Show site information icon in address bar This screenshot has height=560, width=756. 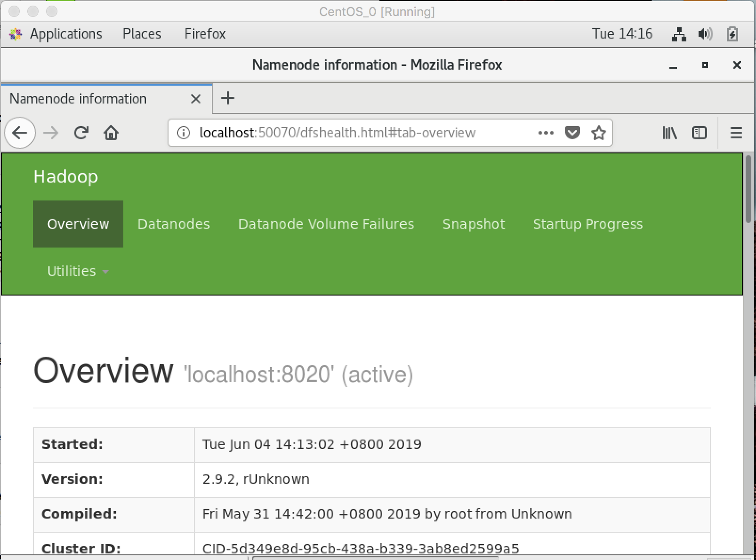[183, 133]
